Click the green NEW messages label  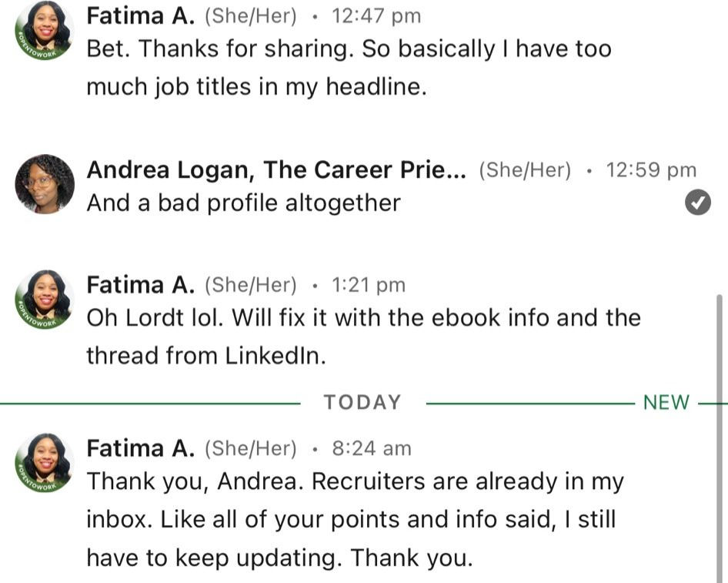(x=666, y=403)
